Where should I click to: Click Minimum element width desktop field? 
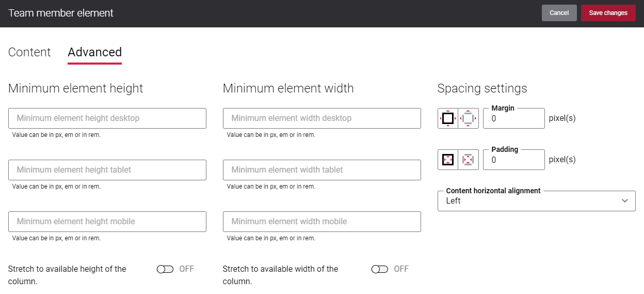coord(322,118)
